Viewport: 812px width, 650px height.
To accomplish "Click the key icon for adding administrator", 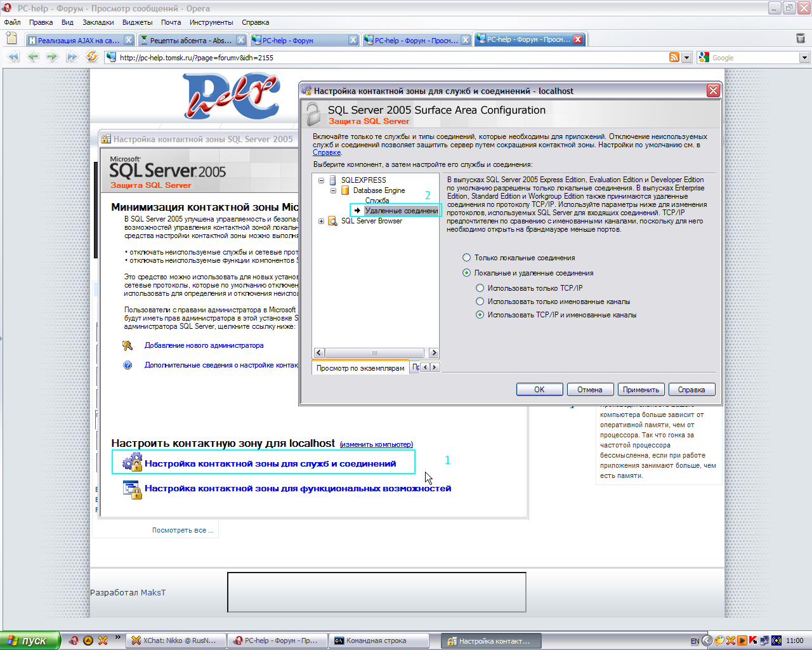I will pos(128,345).
